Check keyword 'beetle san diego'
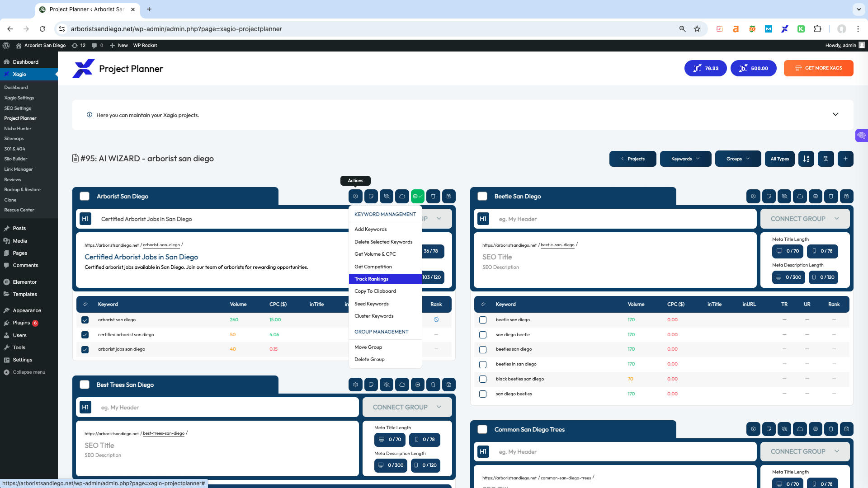Image resolution: width=868 pixels, height=488 pixels. [483, 320]
